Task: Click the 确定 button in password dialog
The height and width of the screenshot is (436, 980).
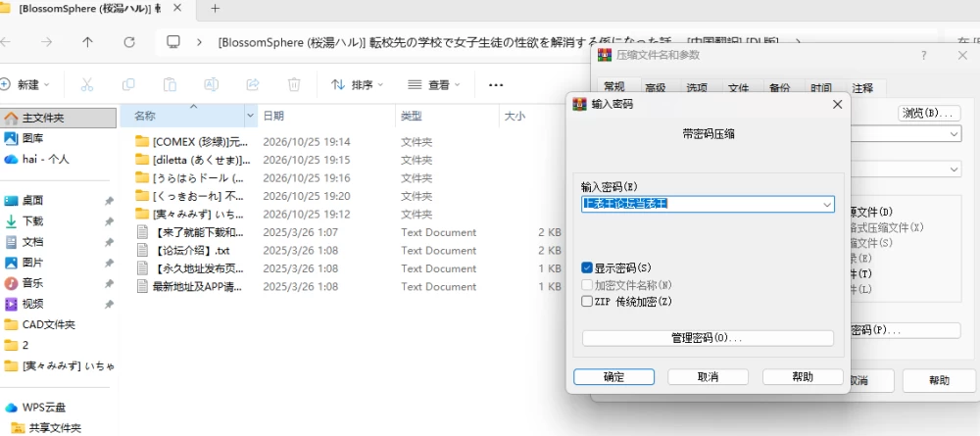Action: 613,376
